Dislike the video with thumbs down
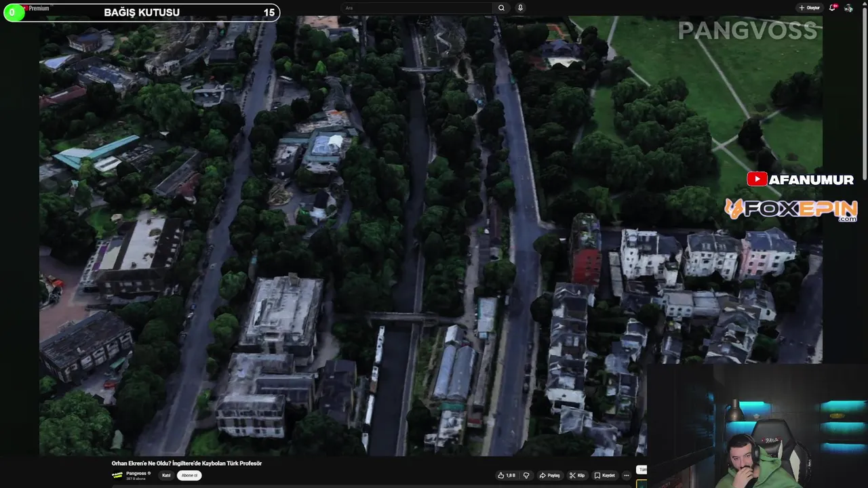 [526, 475]
